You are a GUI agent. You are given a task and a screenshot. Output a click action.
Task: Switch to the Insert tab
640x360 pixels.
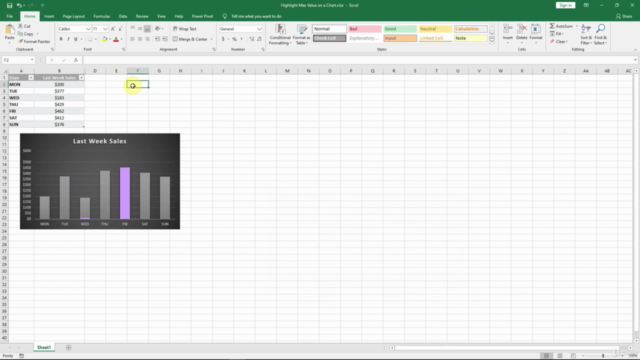pyautogui.click(x=49, y=16)
